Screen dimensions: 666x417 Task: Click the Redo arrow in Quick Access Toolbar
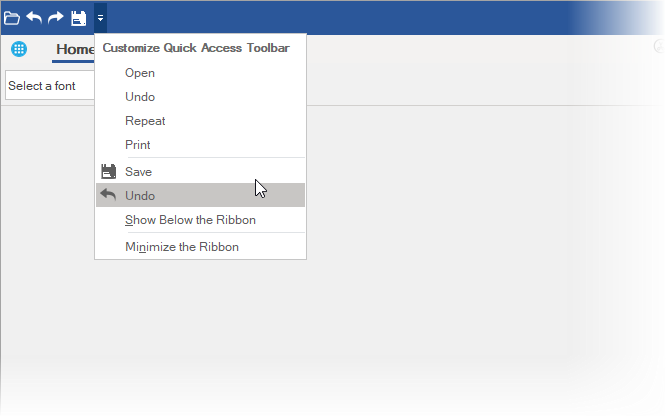point(56,18)
